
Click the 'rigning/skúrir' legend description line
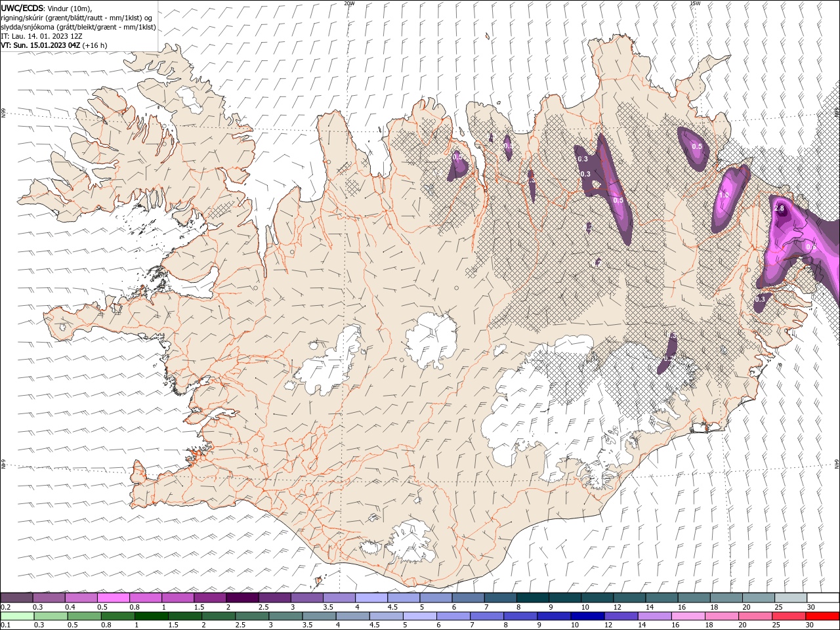point(77,18)
